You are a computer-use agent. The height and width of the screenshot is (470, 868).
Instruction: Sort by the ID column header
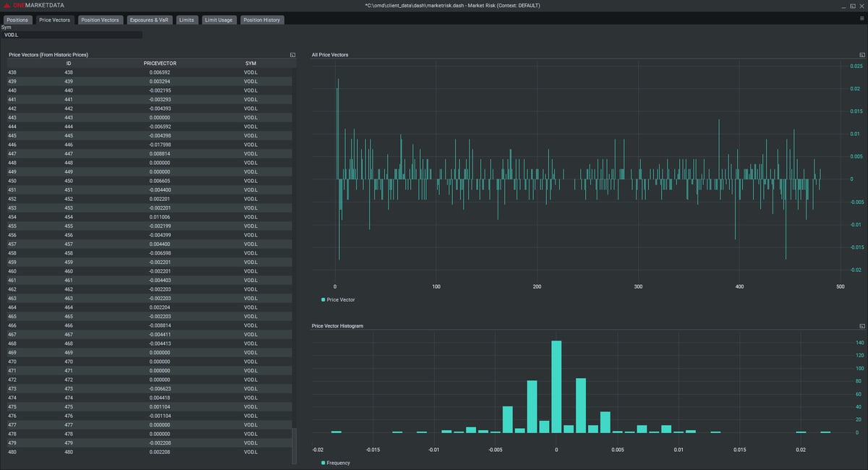(69, 64)
